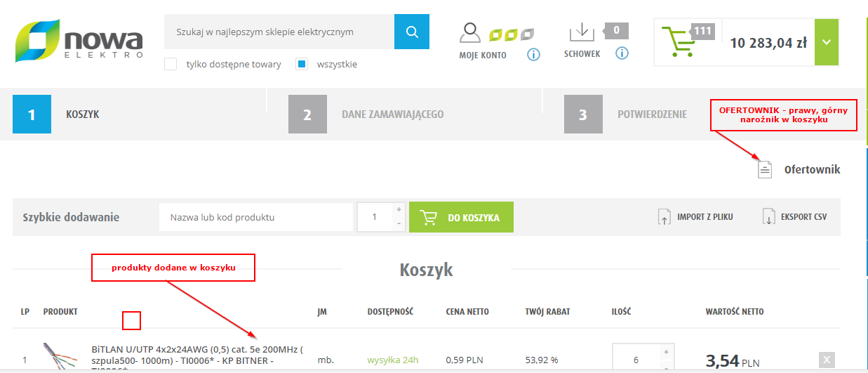
Task: Click quantity field showing 6
Action: (636, 359)
